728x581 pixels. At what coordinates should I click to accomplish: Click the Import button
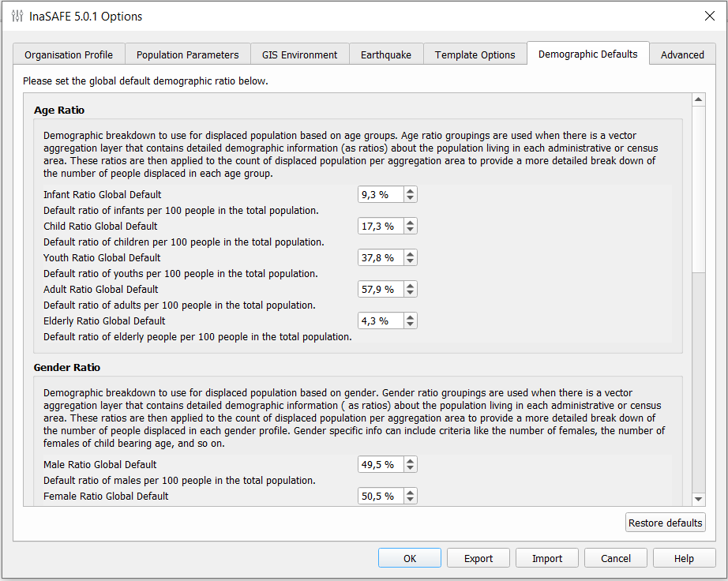pyautogui.click(x=546, y=558)
